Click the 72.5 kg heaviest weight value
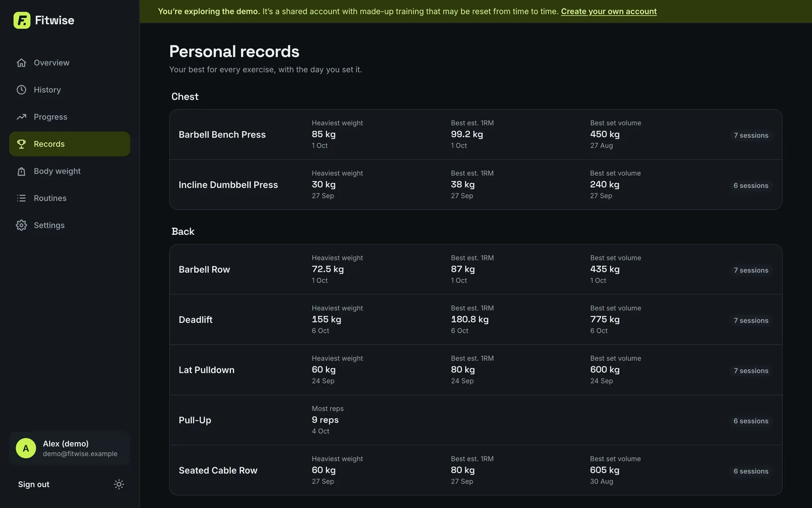812x508 pixels. 328,269
